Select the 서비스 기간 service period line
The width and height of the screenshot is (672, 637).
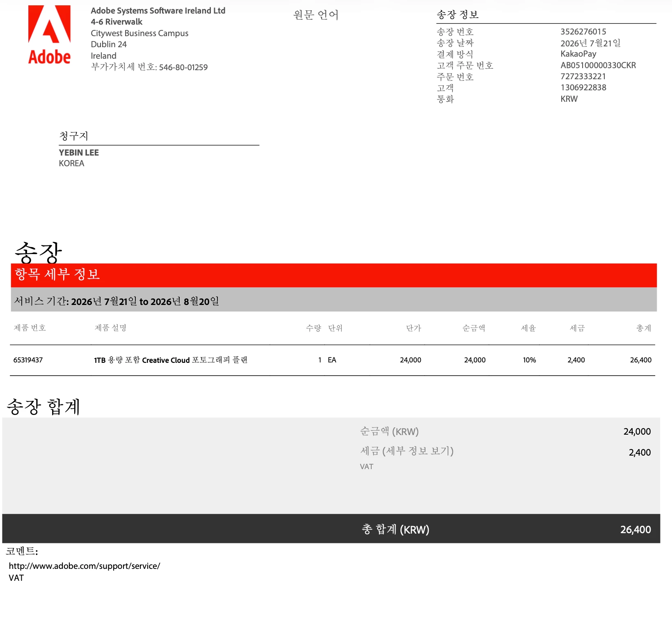click(x=117, y=301)
